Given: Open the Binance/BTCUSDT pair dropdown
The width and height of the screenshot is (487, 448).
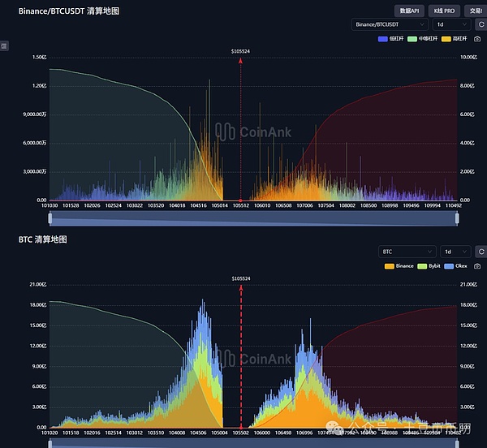Looking at the screenshot, I should pos(390,24).
